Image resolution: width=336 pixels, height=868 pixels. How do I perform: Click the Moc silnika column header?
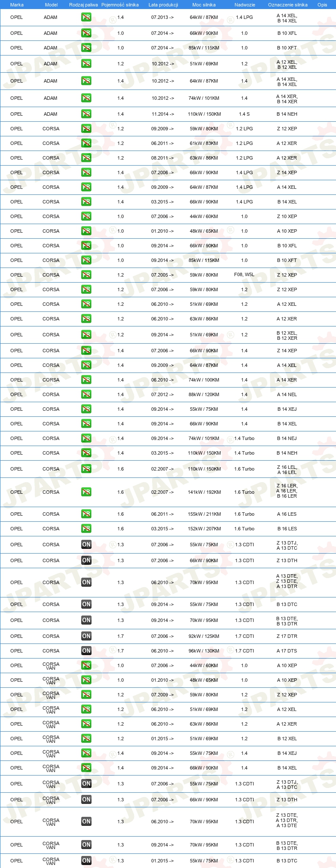204,5
